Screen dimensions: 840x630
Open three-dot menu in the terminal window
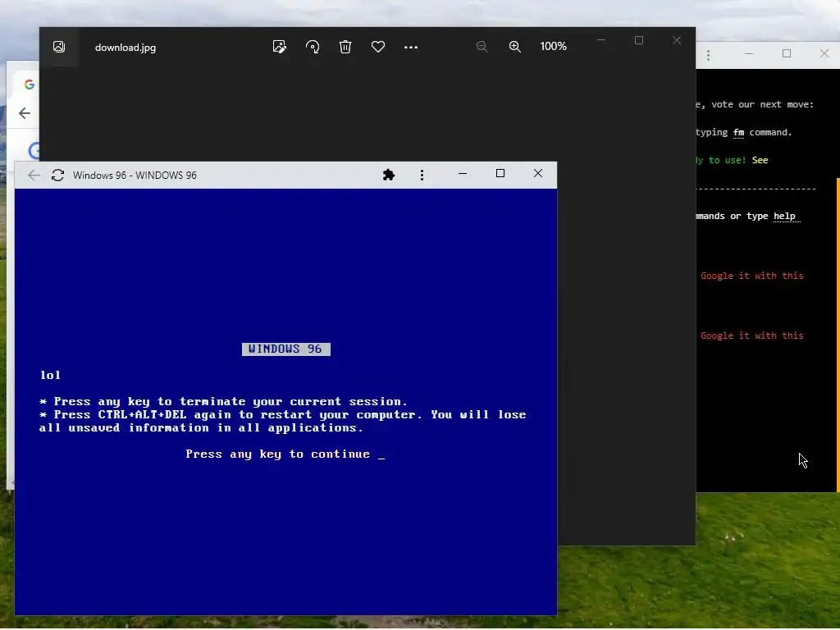pos(708,55)
